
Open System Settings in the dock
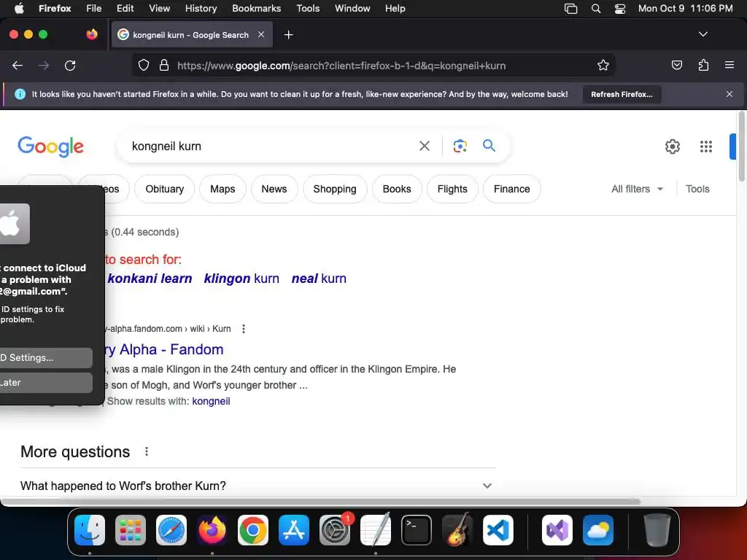pos(334,530)
